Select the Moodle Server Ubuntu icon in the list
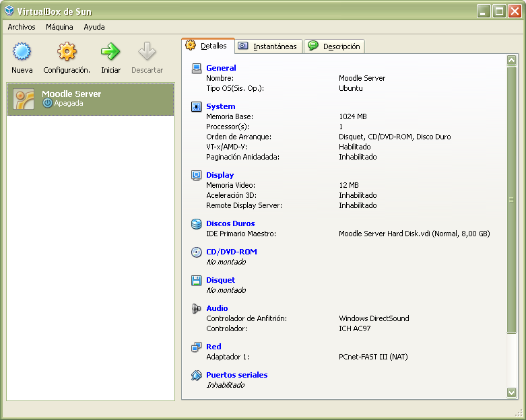This screenshot has height=420, width=526. tap(24, 99)
